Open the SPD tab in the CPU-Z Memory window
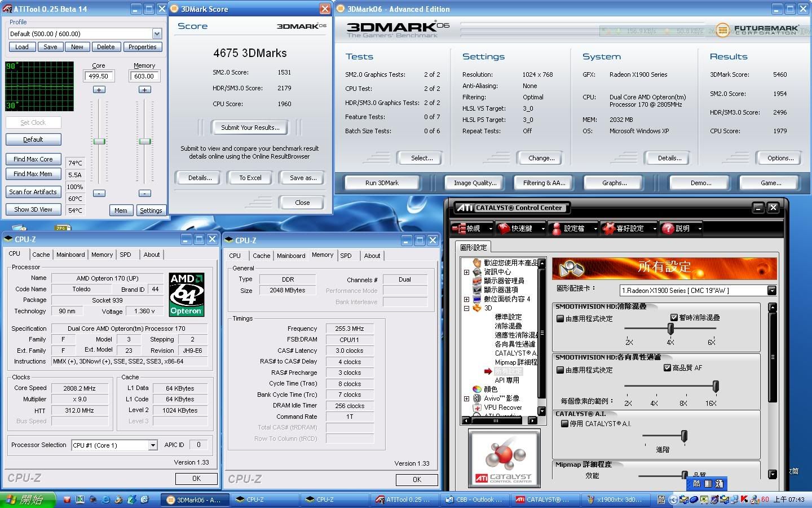This screenshot has height=508, width=812. pyautogui.click(x=346, y=256)
